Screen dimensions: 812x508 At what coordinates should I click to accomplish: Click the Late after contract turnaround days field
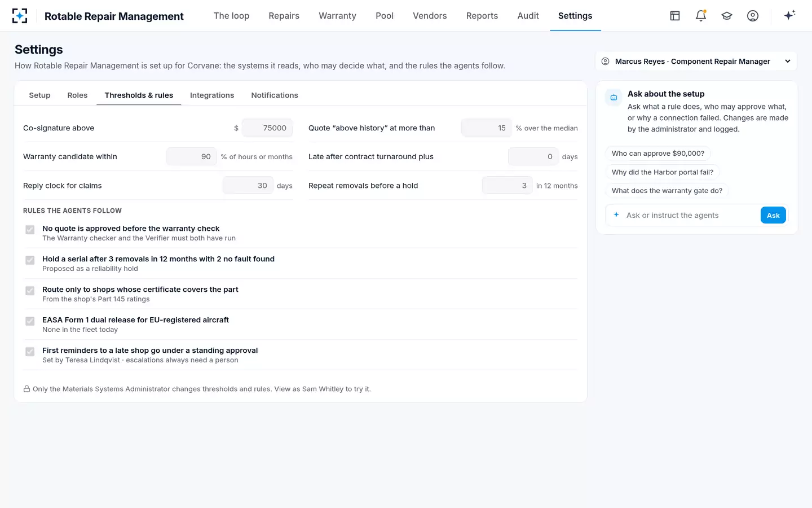[533, 157]
